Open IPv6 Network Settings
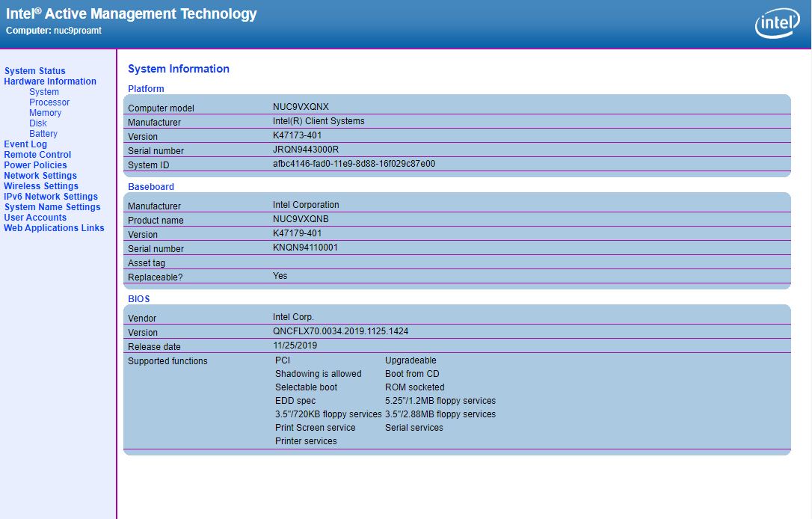This screenshot has width=812, height=519. click(51, 197)
